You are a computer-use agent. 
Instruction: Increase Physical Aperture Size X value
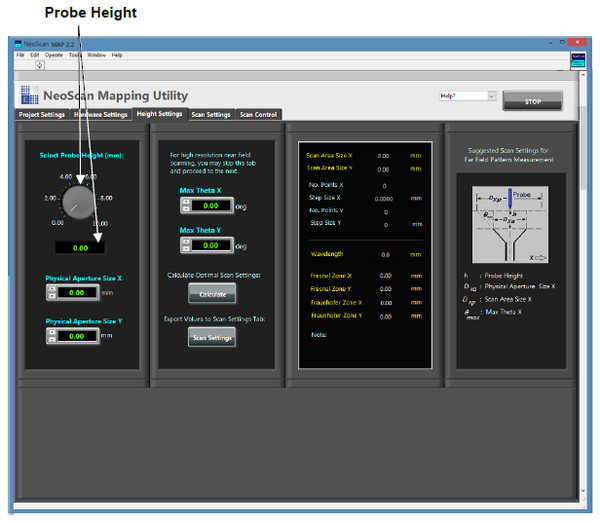[52, 289]
